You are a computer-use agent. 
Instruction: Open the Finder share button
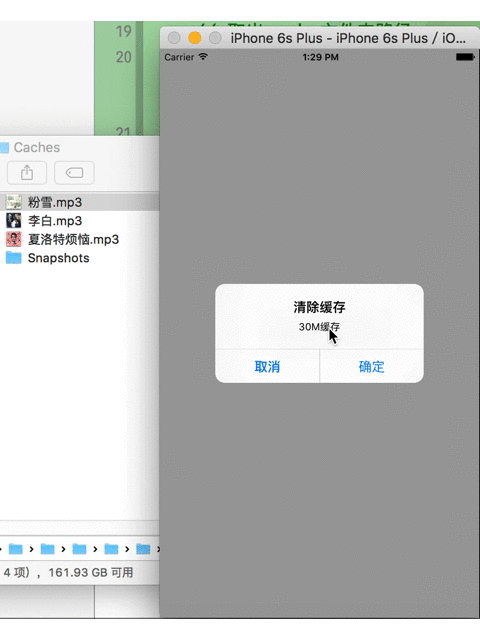[27, 173]
